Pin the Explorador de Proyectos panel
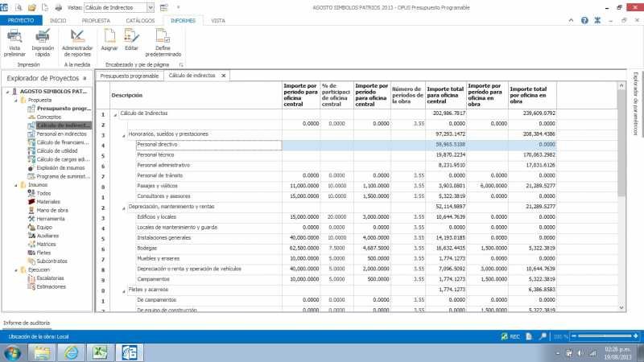 [x=86, y=78]
